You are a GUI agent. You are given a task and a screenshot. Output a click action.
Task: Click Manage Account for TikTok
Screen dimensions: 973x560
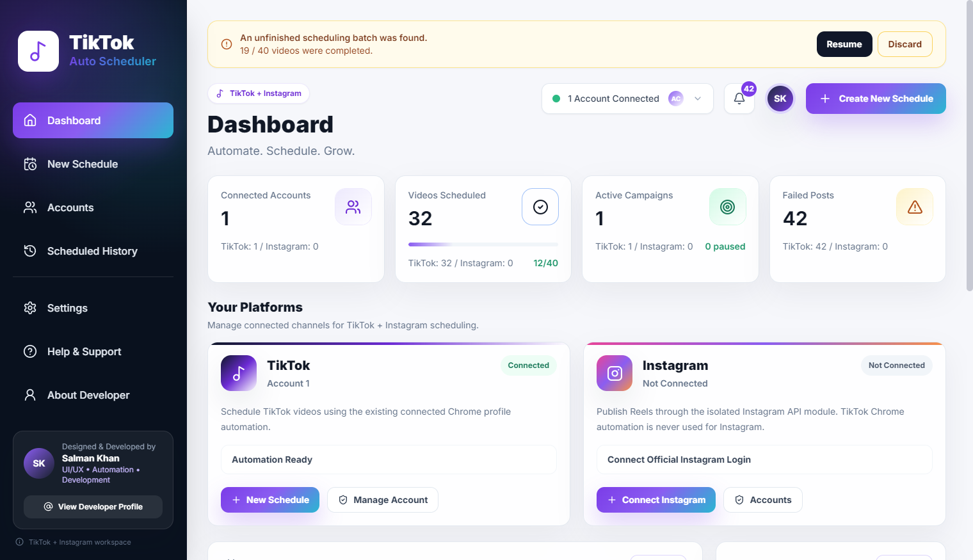[x=383, y=500]
